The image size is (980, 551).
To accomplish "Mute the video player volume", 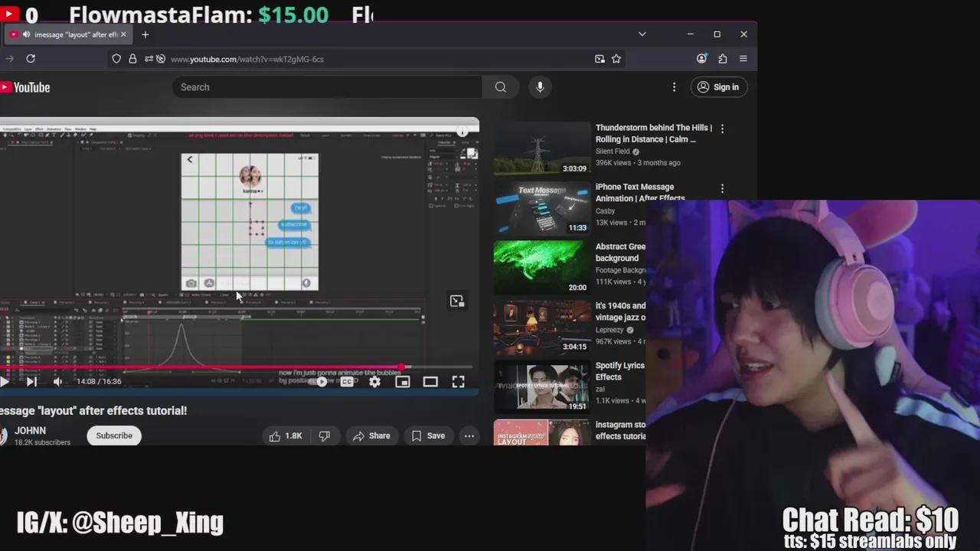I will pyautogui.click(x=57, y=381).
